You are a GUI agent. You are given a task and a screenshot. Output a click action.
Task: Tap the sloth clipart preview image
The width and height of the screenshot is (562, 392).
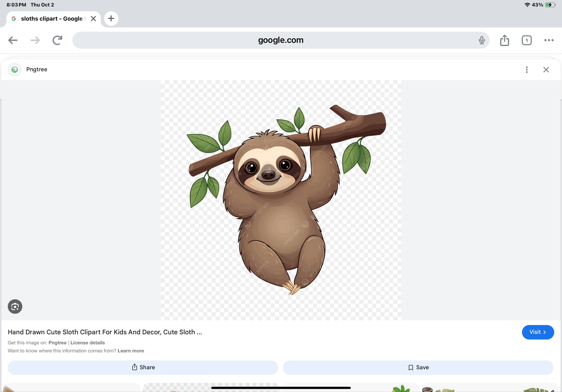tap(281, 200)
